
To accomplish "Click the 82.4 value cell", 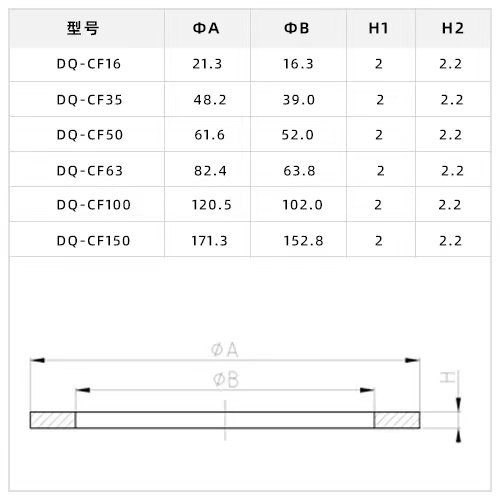I will 210,171.
